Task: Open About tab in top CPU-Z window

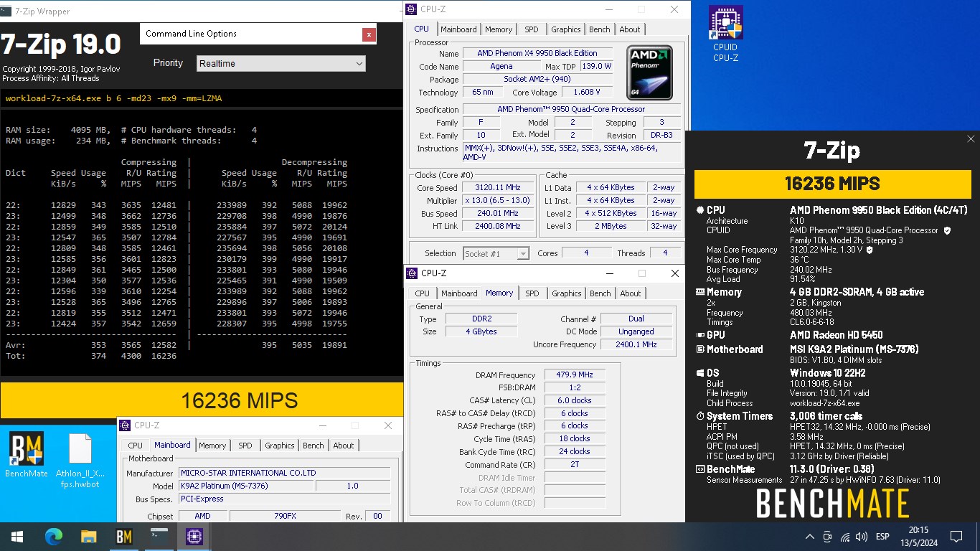Action: 630,29
